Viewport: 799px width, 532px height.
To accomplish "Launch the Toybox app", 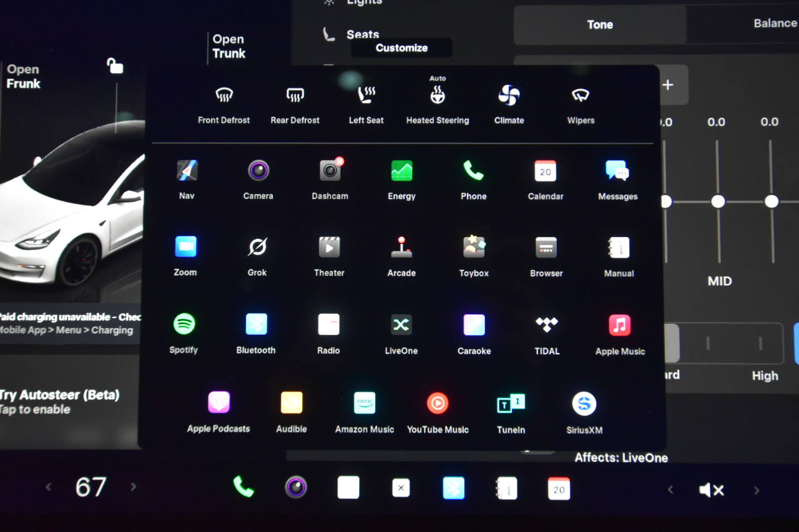I will (474, 247).
